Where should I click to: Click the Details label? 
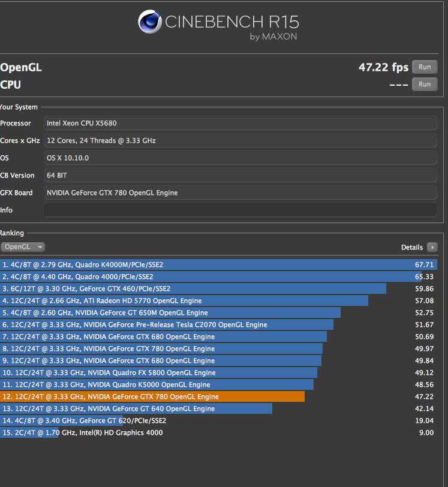tap(411, 247)
